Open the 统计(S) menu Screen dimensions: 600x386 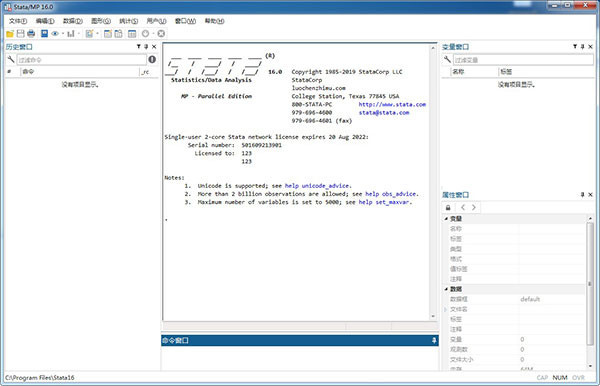tap(129, 21)
